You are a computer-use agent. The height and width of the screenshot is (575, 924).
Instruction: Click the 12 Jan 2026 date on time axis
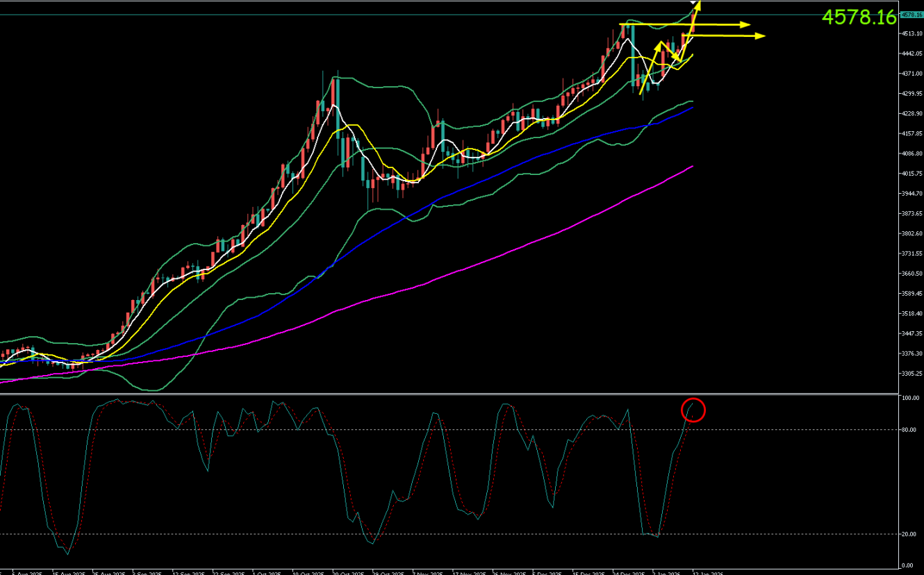point(709,573)
